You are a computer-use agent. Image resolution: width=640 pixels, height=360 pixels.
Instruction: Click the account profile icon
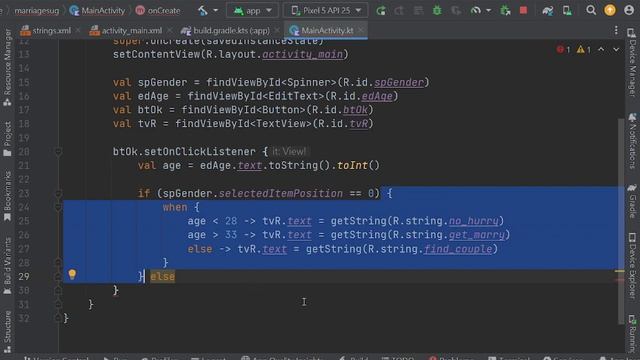click(629, 11)
